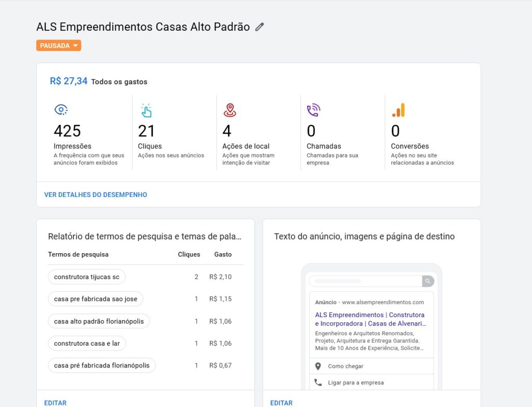Click the 'Relatório de termos de pesquisa' card title
Screen dimensions: 532x407
[x=145, y=237]
